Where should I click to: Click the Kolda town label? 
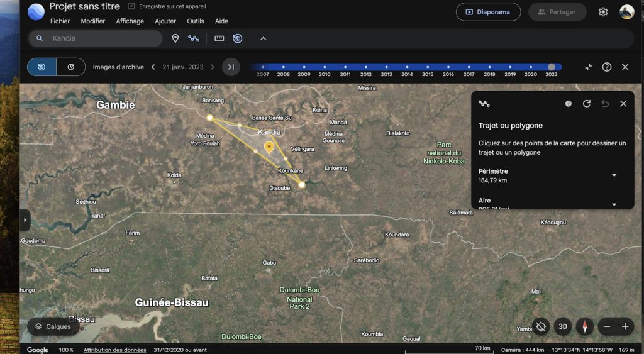pyautogui.click(x=174, y=175)
